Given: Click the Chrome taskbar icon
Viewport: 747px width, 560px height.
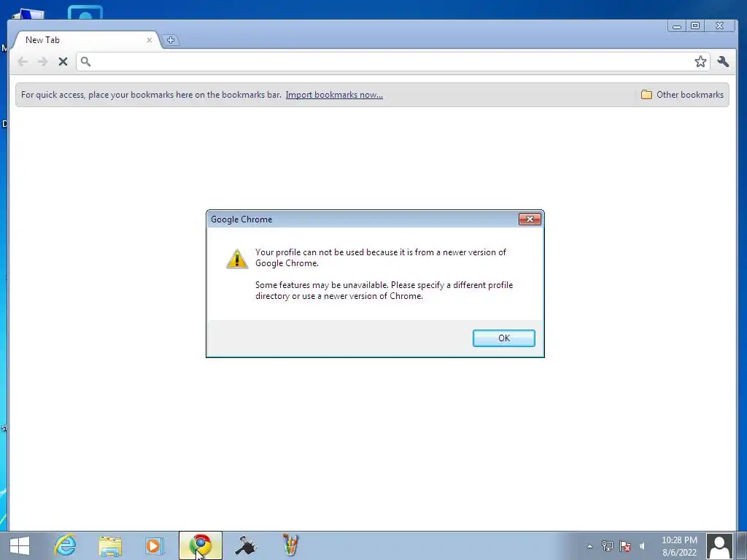Looking at the screenshot, I should tap(201, 545).
